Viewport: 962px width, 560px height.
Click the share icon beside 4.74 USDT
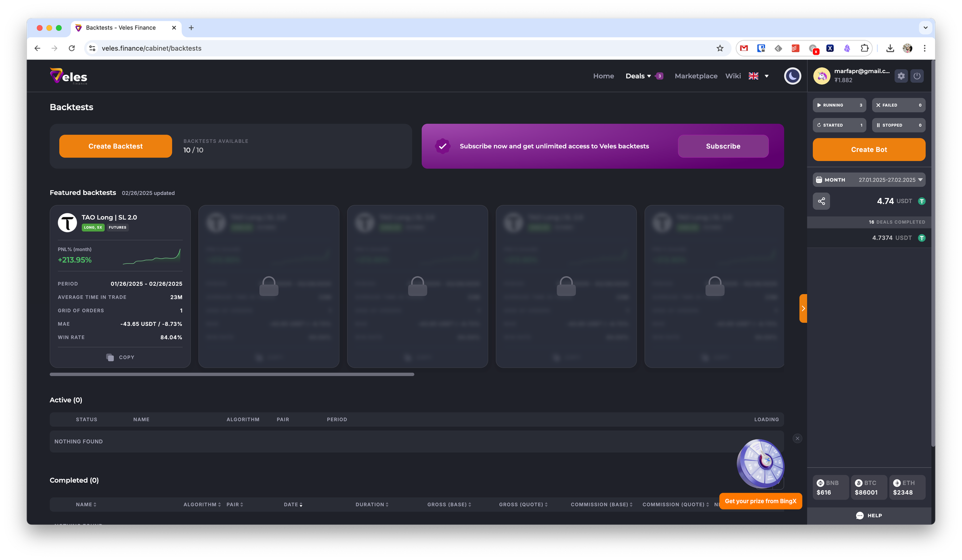pos(821,201)
